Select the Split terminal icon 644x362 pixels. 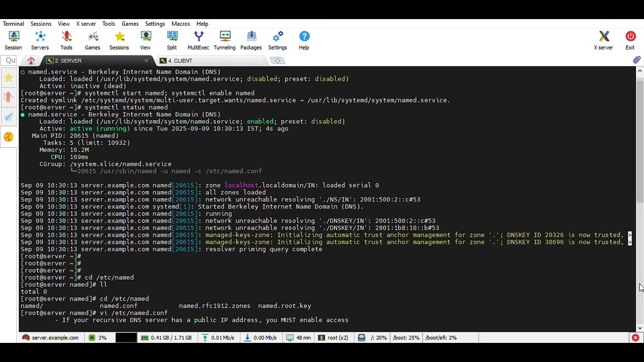coord(172,40)
